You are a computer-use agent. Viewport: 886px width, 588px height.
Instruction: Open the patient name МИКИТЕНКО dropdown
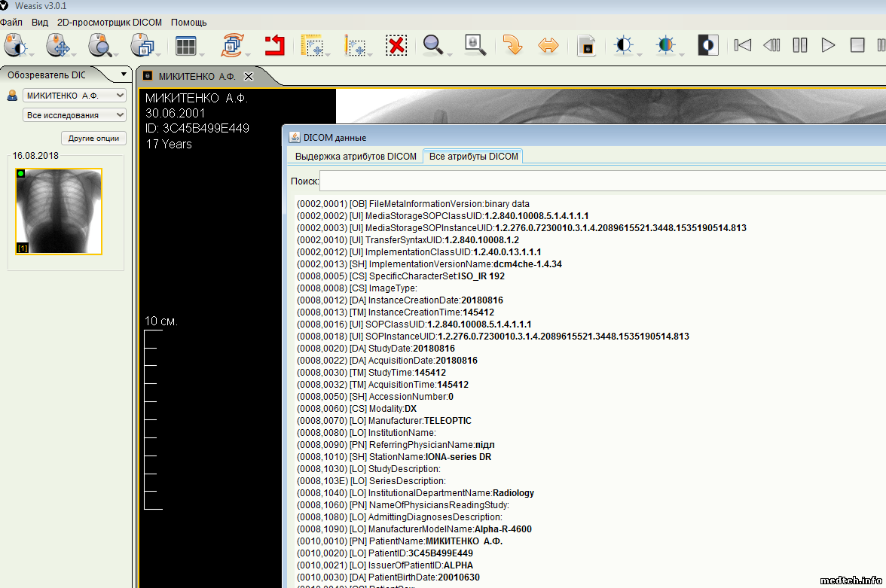[x=74, y=96]
